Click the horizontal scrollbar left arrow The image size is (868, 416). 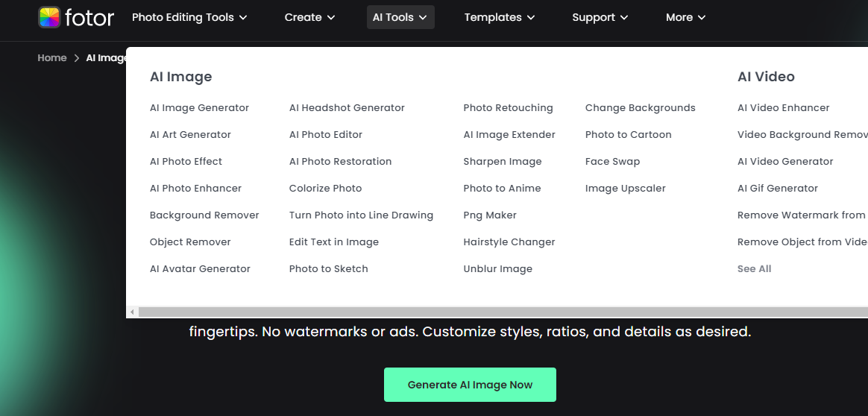pos(132,312)
